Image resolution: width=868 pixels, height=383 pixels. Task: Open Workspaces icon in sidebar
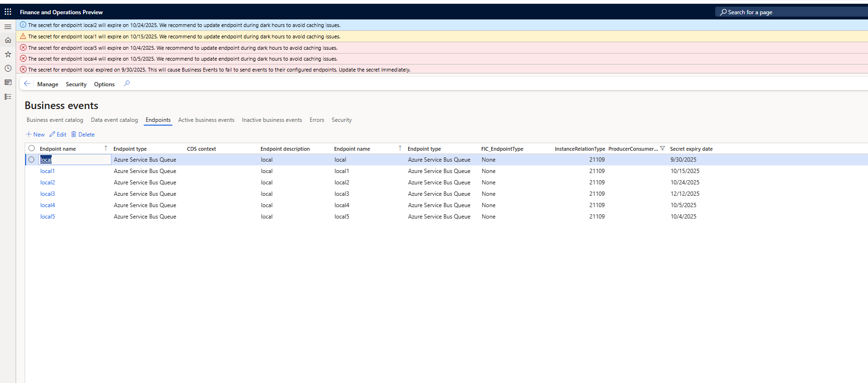(x=8, y=82)
